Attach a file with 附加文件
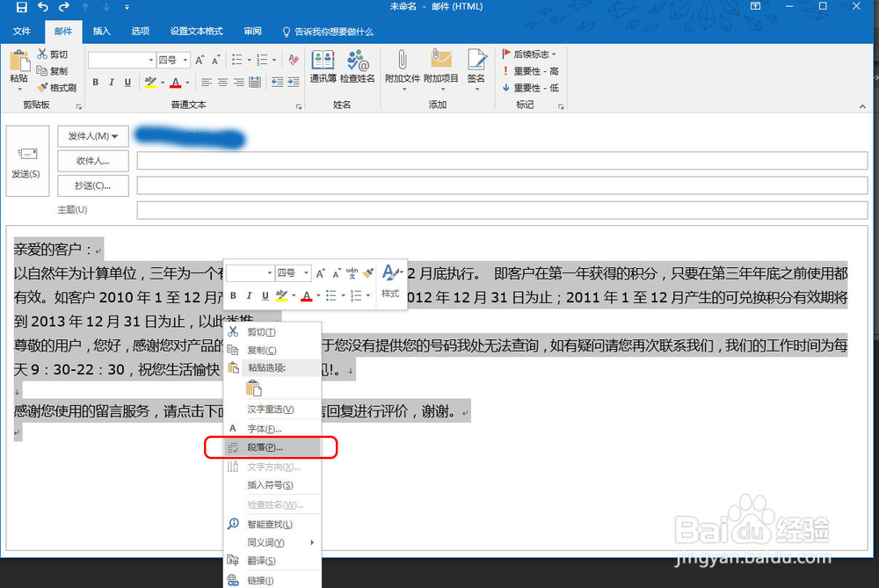879x588 pixels. coord(403,66)
